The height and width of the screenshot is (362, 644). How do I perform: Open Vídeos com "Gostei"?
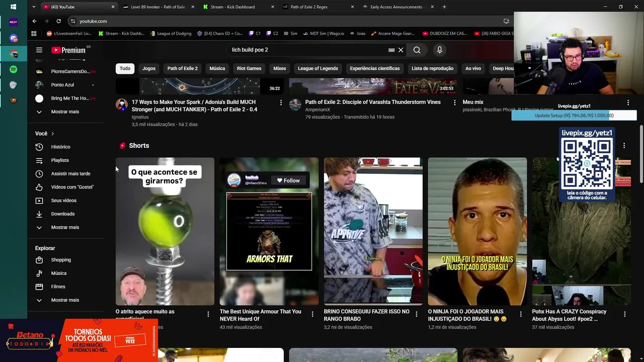click(72, 187)
